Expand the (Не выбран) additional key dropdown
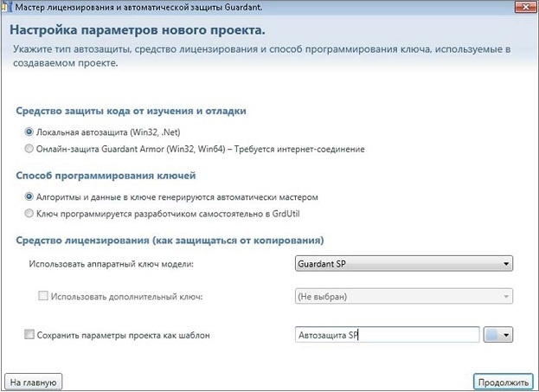Image resolution: width=539 pixels, height=392 pixels. 404,297
